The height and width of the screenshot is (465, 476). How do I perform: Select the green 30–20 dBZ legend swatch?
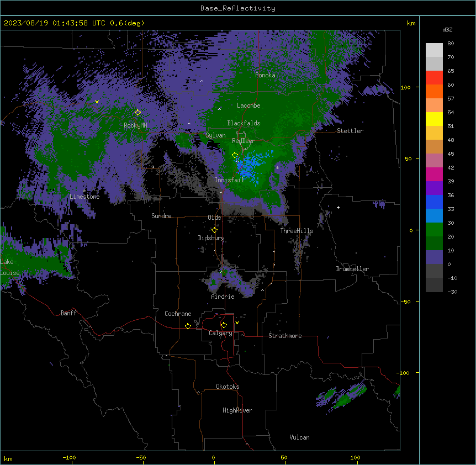(x=434, y=230)
